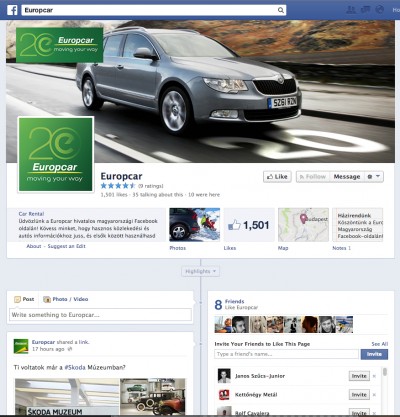The height and width of the screenshot is (417, 400).
Task: Click the search magnifier icon
Action: tap(281, 10)
